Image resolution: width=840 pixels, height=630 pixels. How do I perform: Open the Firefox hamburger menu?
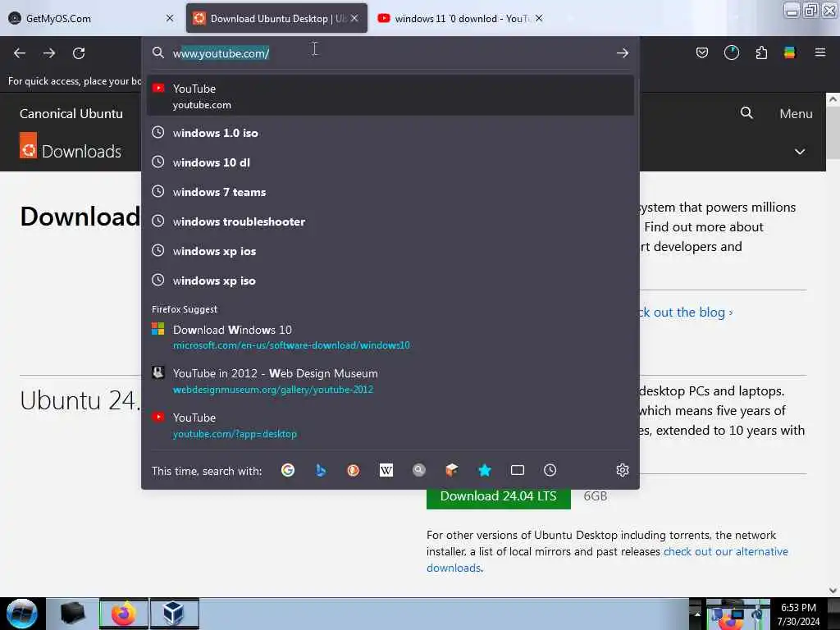[820, 52]
